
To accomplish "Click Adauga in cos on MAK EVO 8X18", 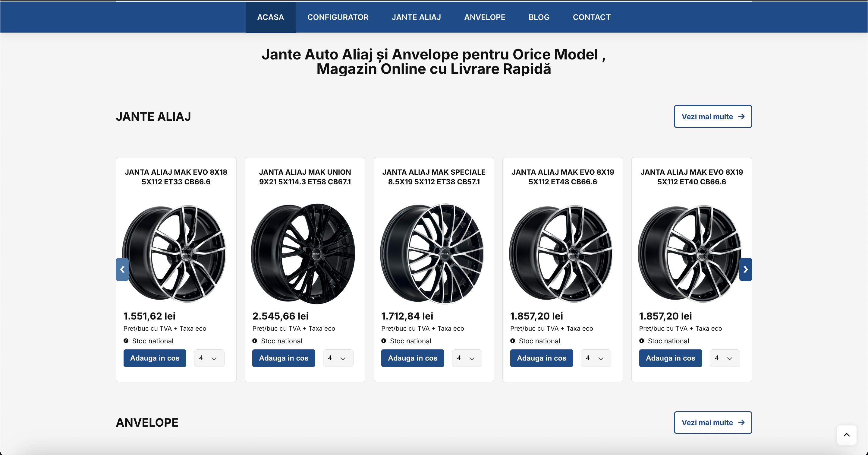I will 155,358.
